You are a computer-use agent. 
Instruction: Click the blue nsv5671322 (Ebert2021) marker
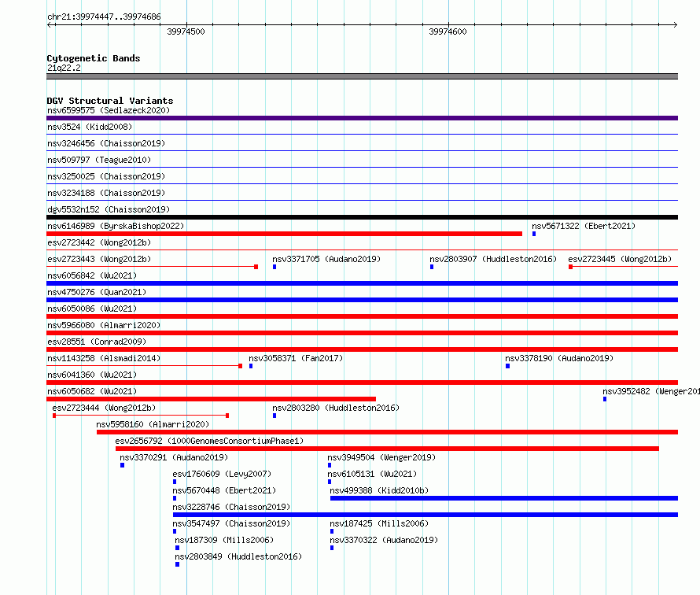pos(534,234)
